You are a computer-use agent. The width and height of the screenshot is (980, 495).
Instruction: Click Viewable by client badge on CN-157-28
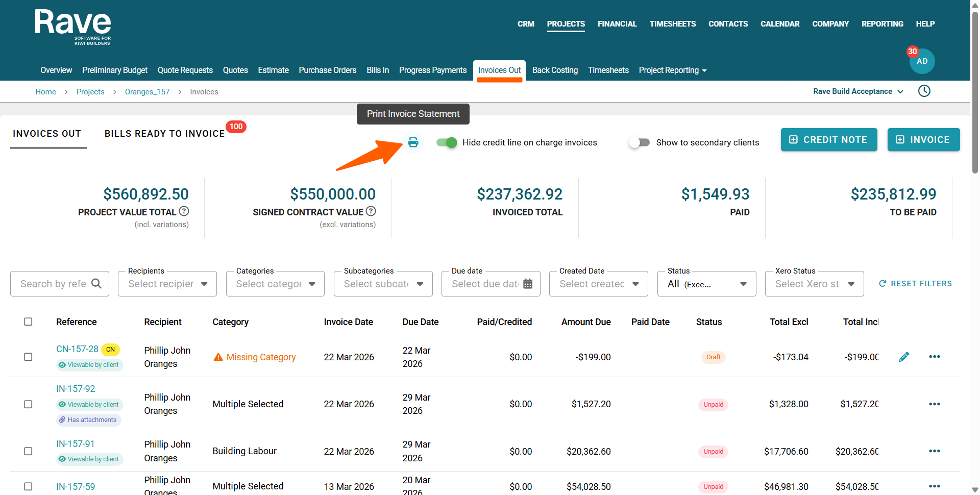89,365
